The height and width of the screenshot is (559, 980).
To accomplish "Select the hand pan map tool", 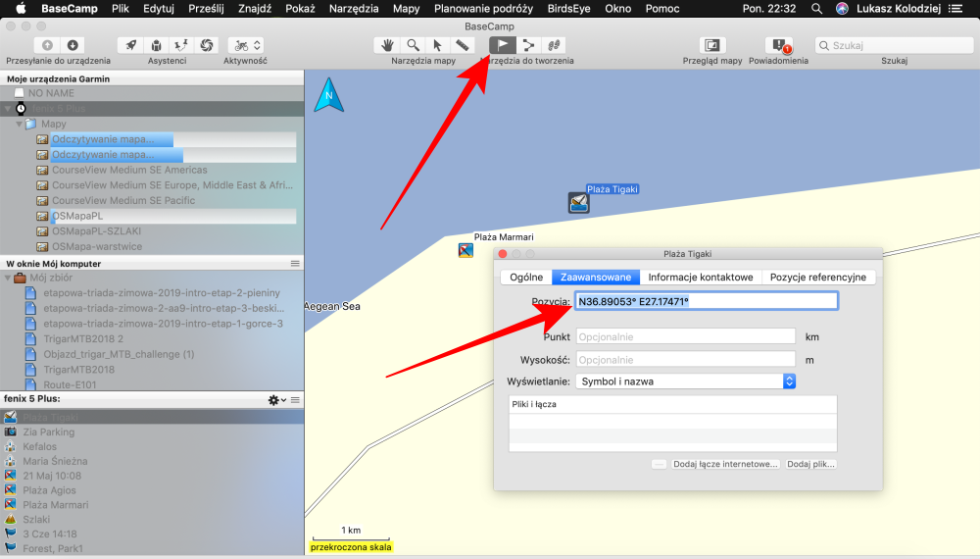I will click(387, 45).
